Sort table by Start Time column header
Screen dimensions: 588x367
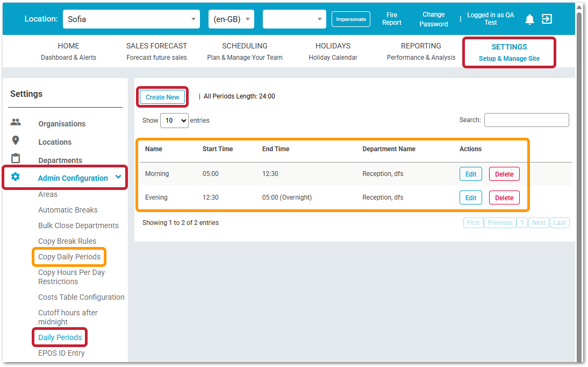tap(218, 149)
